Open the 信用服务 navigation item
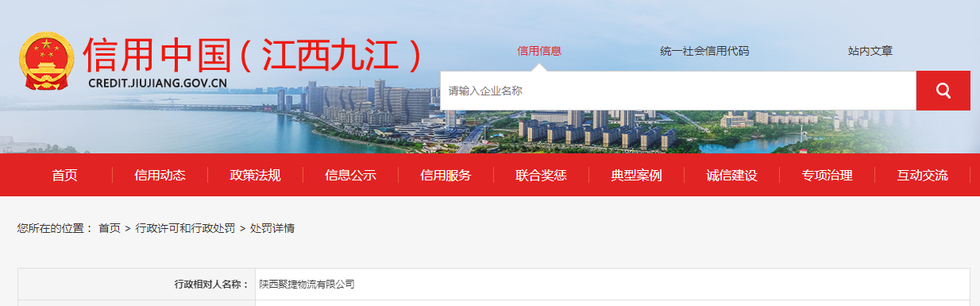Image resolution: width=980 pixels, height=306 pixels. [x=446, y=176]
